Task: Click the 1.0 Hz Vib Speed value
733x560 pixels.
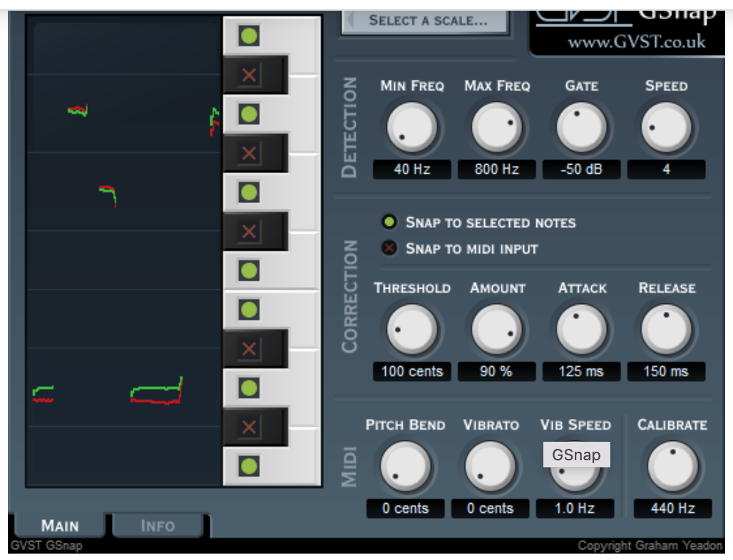Action: pyautogui.click(x=575, y=508)
